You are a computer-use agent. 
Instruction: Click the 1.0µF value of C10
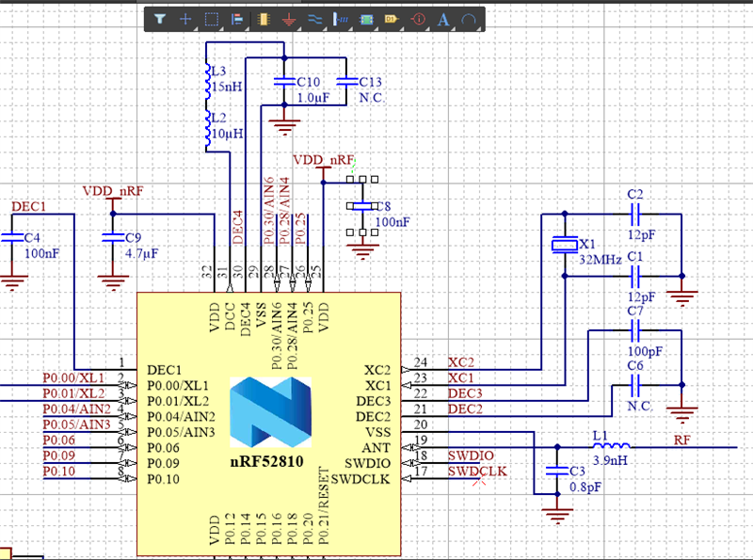coord(313,98)
